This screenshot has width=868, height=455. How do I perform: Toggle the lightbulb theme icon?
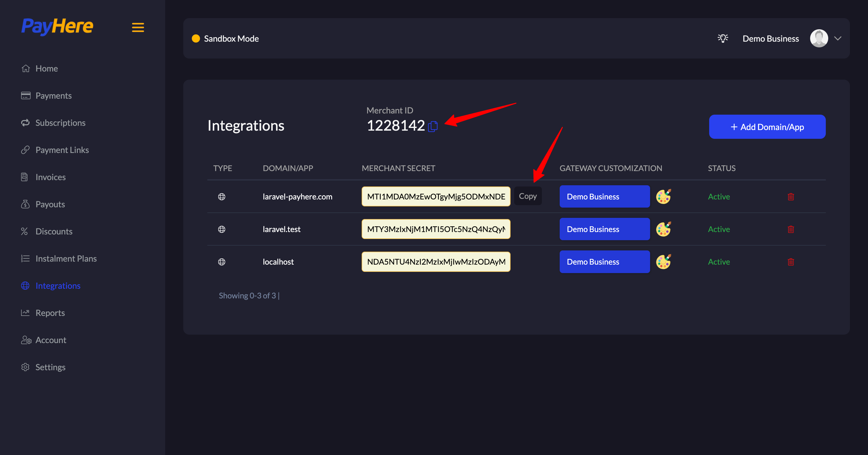point(722,38)
